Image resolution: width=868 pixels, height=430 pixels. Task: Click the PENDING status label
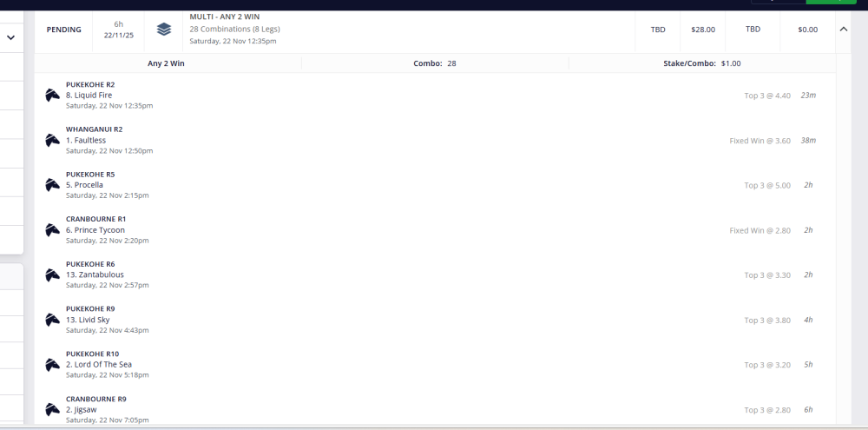point(63,30)
